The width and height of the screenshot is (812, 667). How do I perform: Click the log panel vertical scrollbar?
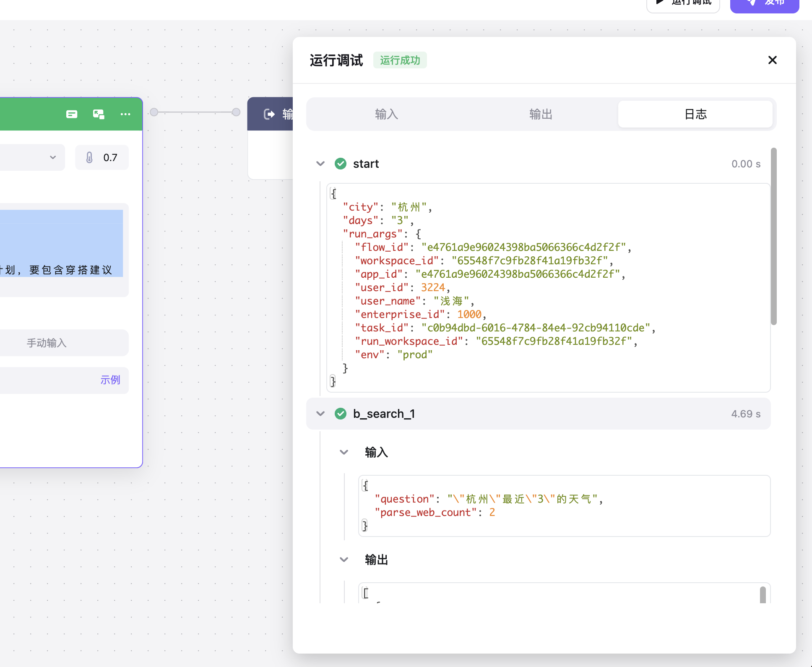pos(774,236)
